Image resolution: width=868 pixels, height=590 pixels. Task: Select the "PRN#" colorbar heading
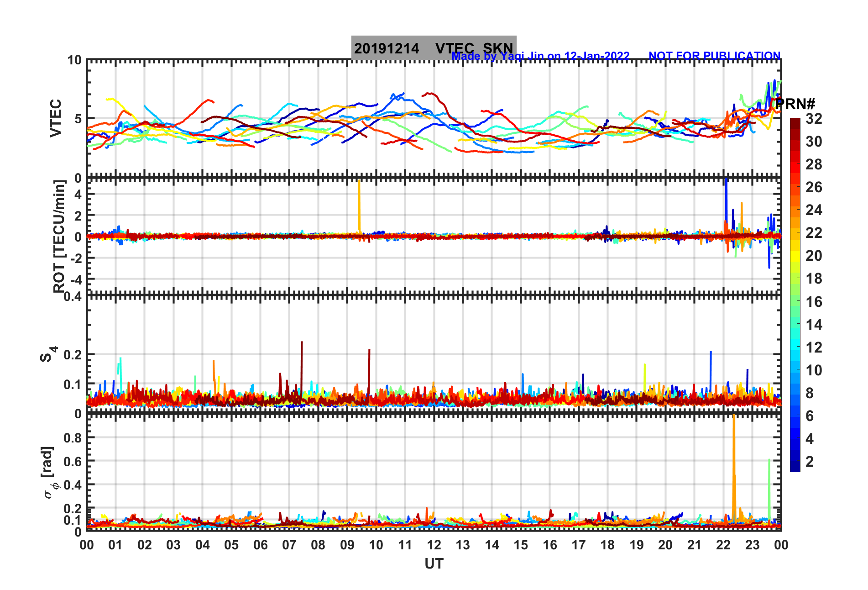[x=795, y=104]
